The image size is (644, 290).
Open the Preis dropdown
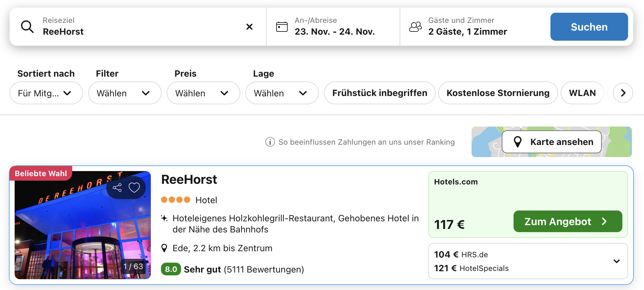click(x=203, y=93)
